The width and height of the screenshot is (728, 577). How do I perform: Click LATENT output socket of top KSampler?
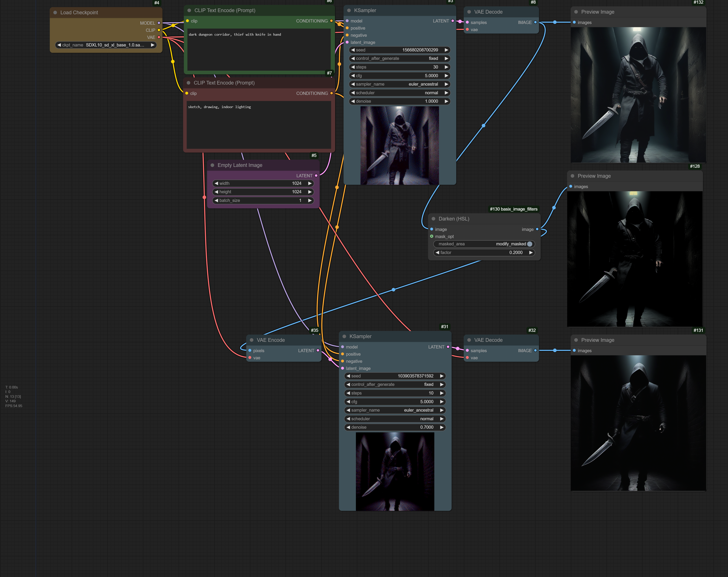pos(452,21)
